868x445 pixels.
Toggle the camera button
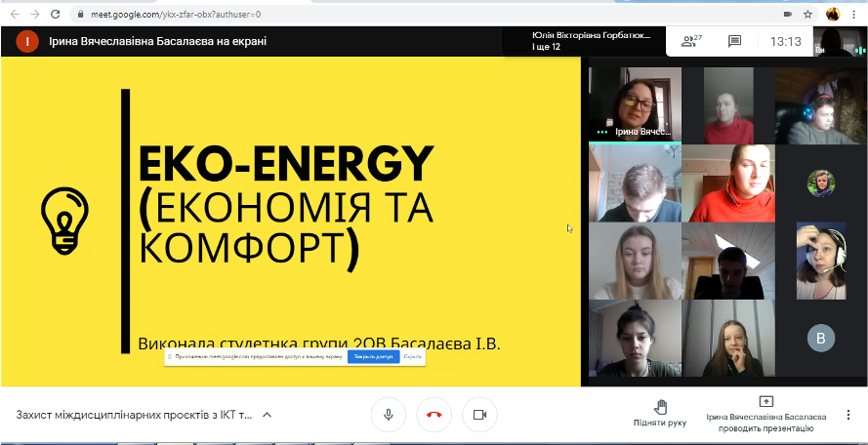click(479, 415)
